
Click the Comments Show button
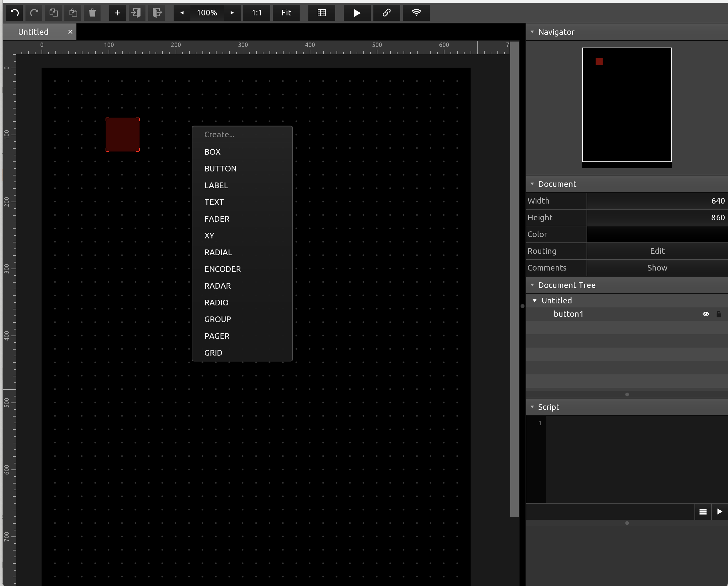point(657,268)
